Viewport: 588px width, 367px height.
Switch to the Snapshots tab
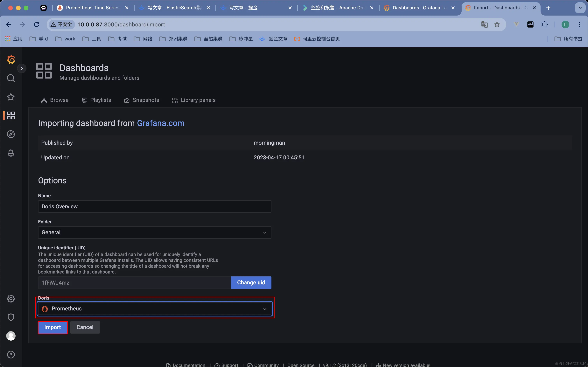click(x=142, y=100)
